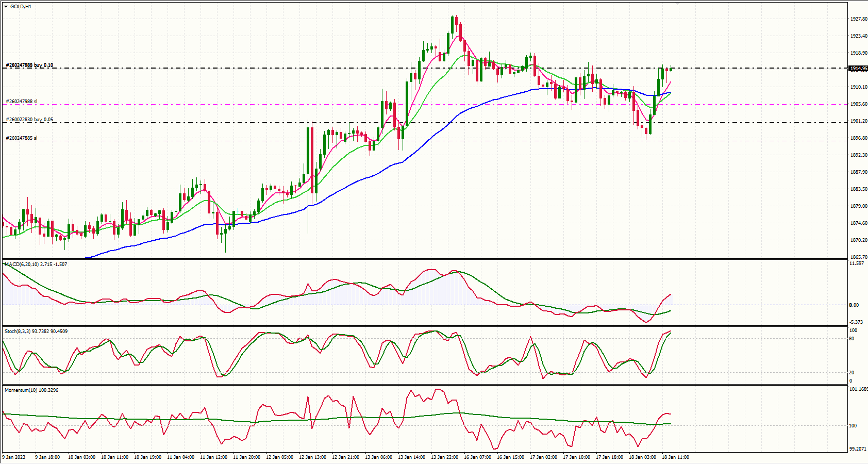Click time axis label 10 Jan 03:00

coord(81,457)
